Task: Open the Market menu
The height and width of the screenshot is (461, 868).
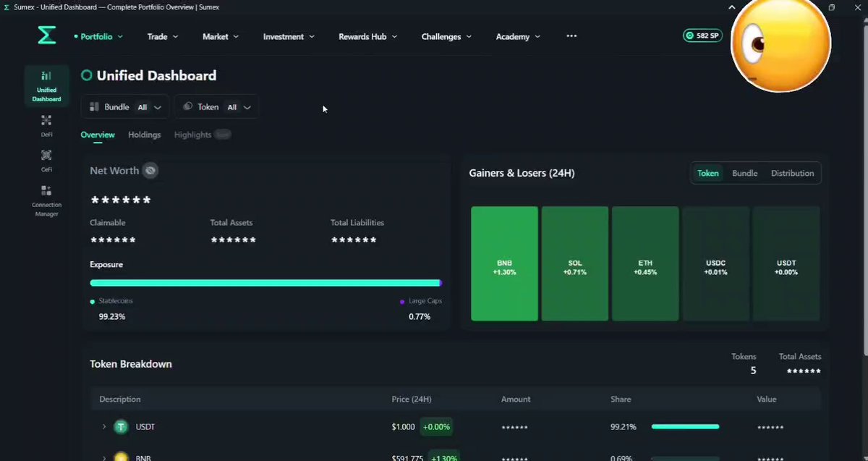Action: [221, 36]
